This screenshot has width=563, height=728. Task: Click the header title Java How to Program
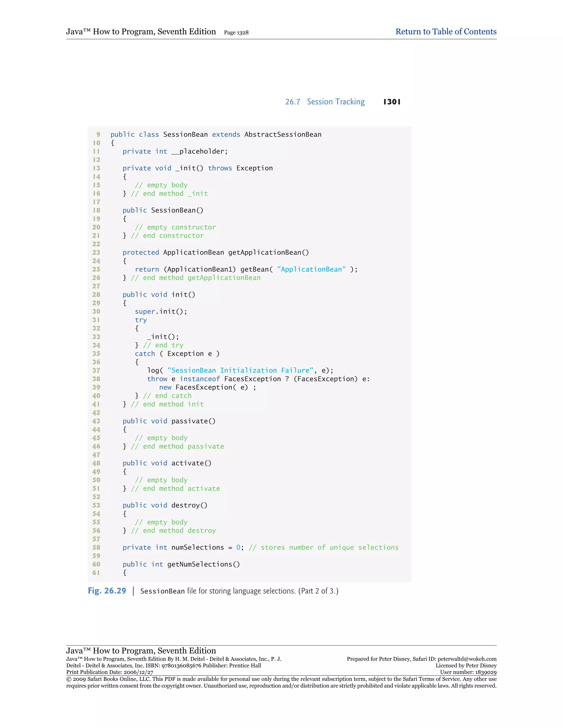pyautogui.click(x=141, y=32)
